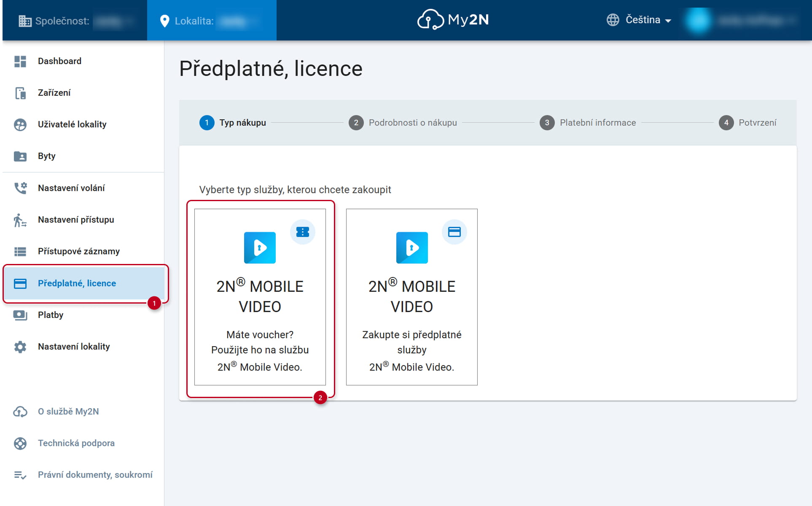Click the Nastavení lokality gear icon
The height and width of the screenshot is (506, 812).
(x=20, y=347)
